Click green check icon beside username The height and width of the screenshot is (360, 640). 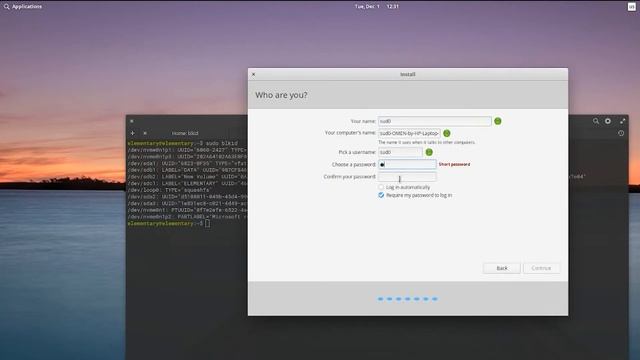(429, 152)
